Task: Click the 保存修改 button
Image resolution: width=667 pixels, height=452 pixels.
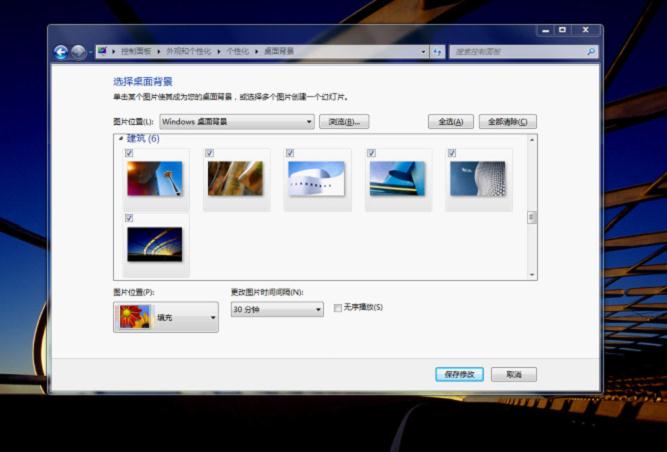Action: 460,374
